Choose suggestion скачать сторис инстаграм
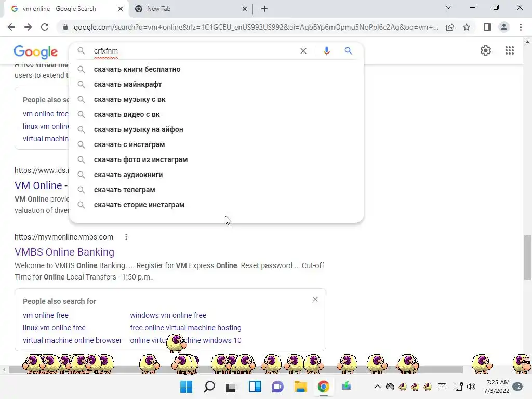Viewport: 532px width, 399px height. click(217, 205)
